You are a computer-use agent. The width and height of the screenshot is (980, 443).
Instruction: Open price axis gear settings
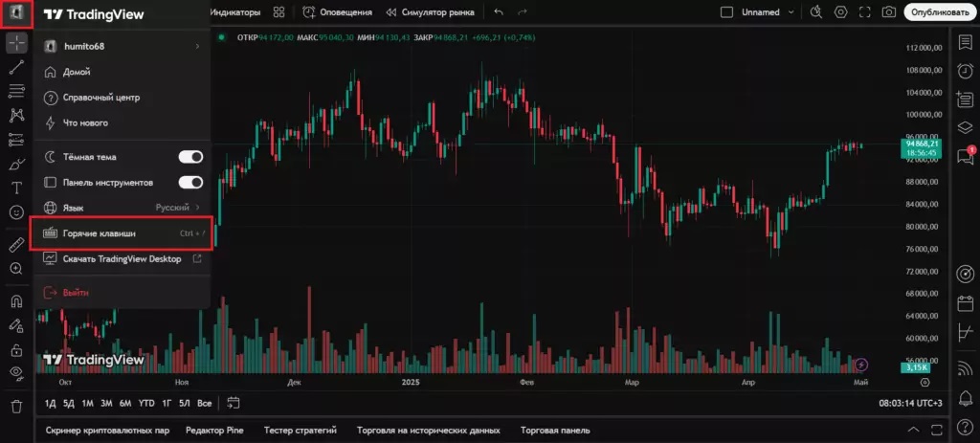[x=925, y=382]
